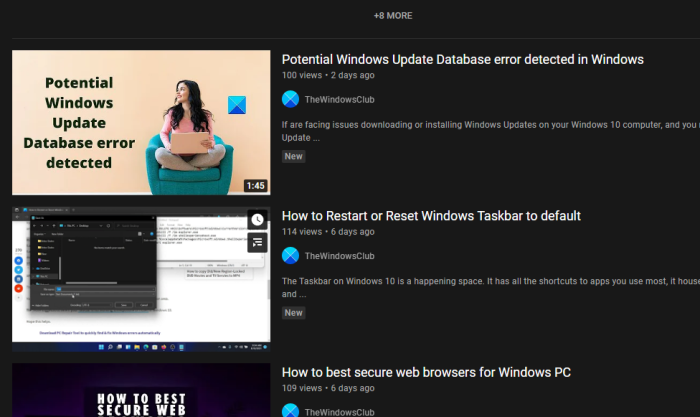700x417 pixels.
Task: Open video title Potential Windows Update Database error
Action: tap(462, 59)
